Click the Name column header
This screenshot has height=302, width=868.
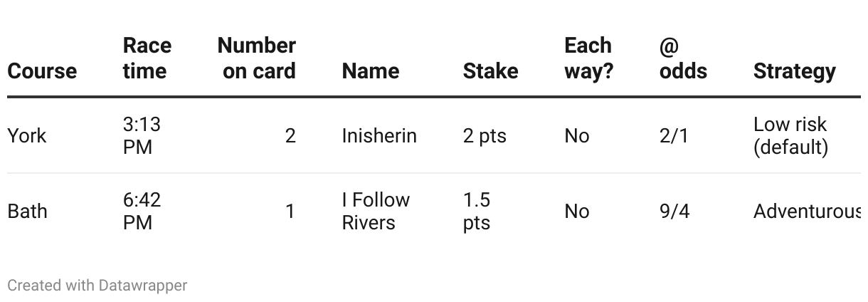(370, 71)
